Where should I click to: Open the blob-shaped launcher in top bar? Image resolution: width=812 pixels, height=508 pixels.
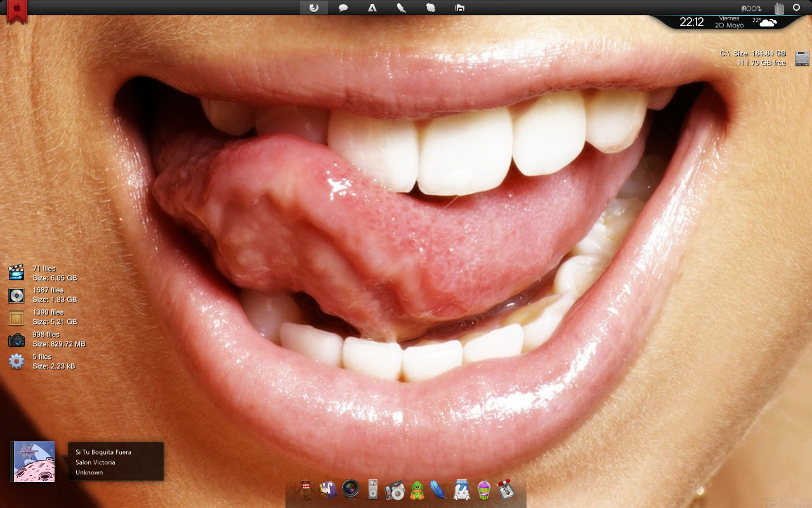[431, 8]
